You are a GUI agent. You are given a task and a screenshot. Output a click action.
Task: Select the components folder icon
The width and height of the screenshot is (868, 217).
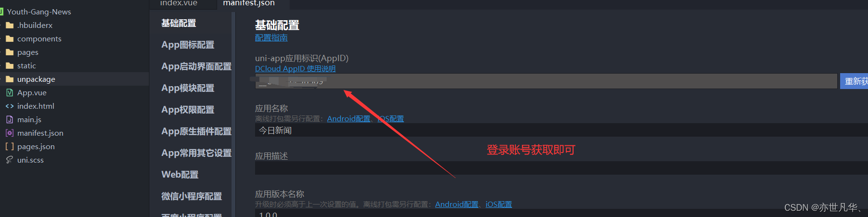(x=10, y=38)
